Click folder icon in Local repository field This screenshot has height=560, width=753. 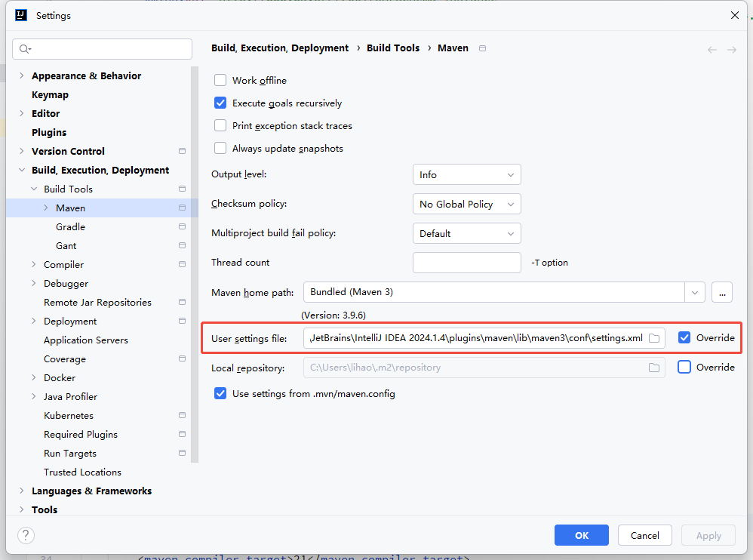point(654,368)
